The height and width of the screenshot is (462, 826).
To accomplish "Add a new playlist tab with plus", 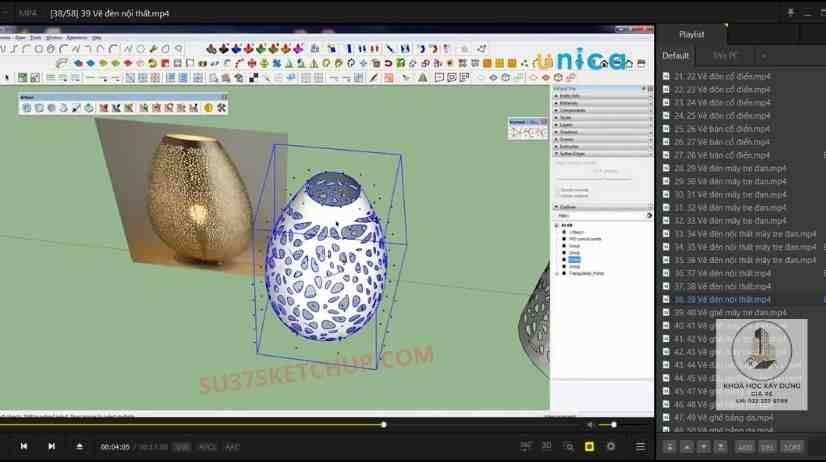I will (x=764, y=56).
